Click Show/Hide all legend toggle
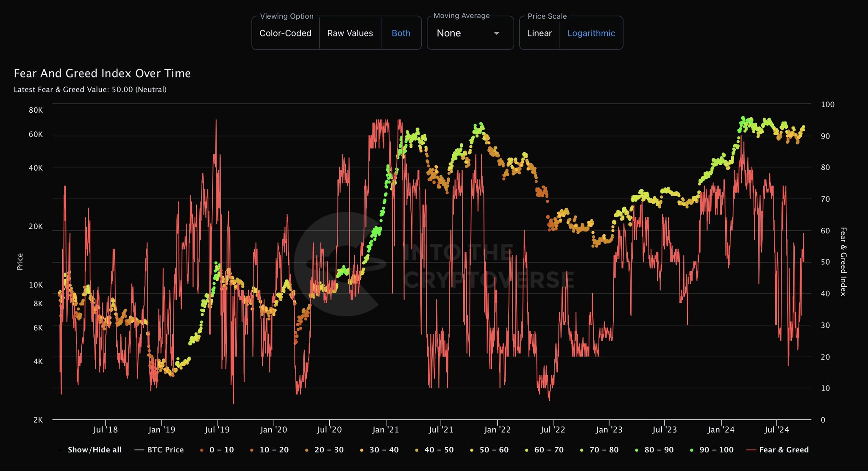 94,450
